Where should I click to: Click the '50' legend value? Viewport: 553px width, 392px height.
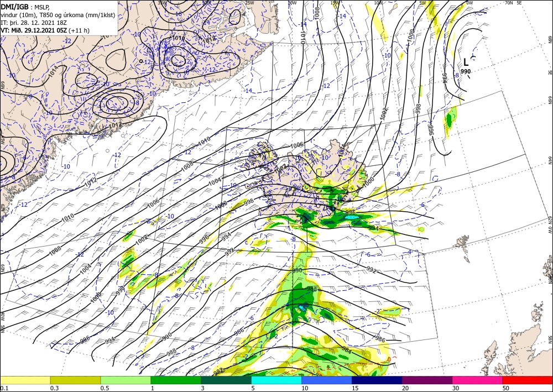click(506, 388)
